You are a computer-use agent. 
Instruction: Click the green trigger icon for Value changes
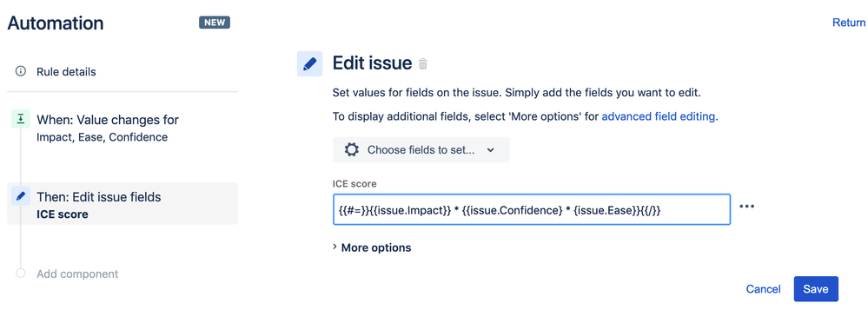pos(21,119)
